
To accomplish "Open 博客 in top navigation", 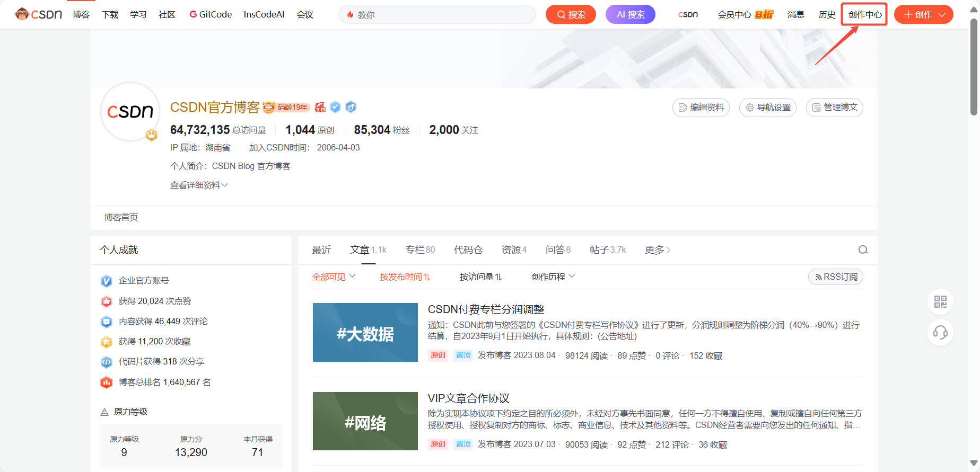I will [81, 14].
